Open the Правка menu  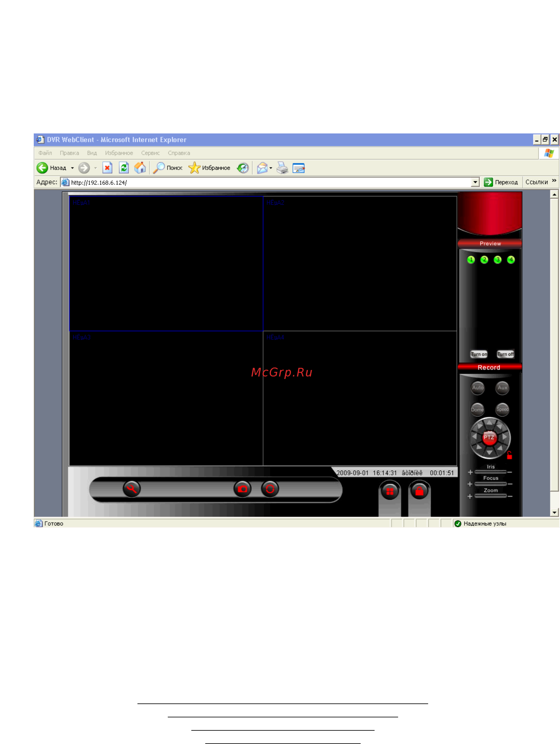[x=69, y=153]
